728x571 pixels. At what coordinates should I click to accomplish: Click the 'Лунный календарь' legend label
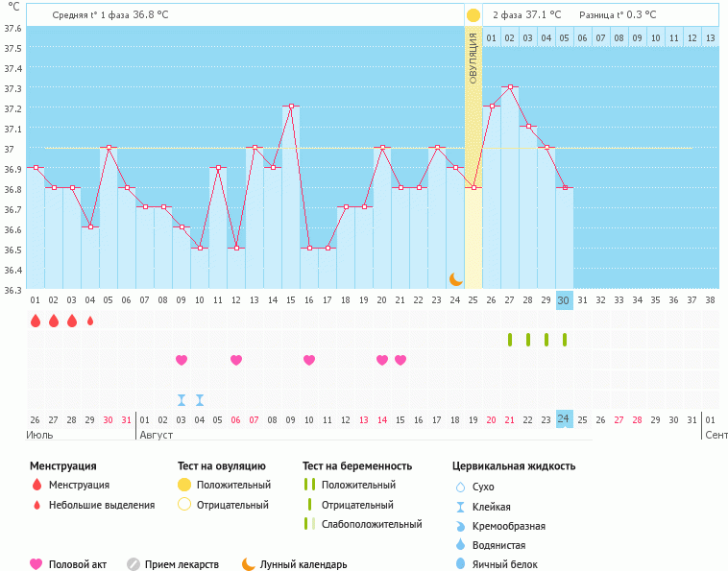[301, 564]
